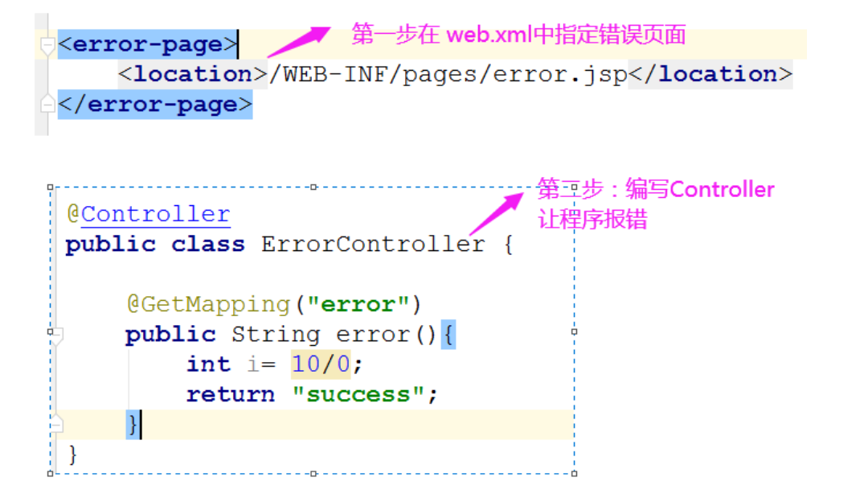Screen dimensions: 868x502
Task: Click the /WEB-INF/pages/error.jsp location text
Action: [448, 74]
